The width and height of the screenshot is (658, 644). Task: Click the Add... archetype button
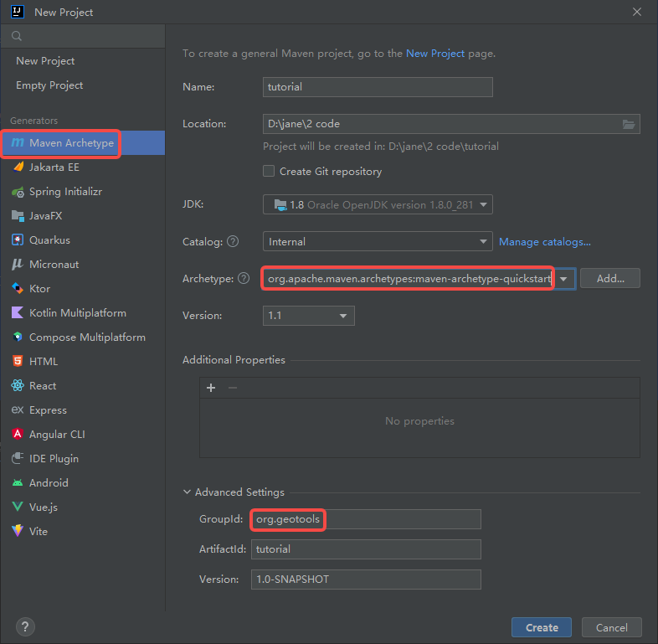coord(610,278)
